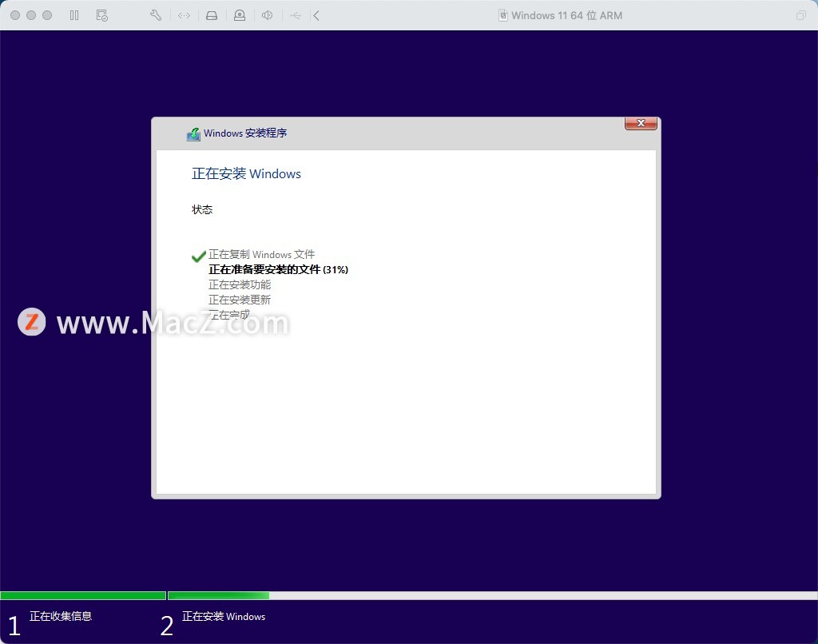Click the '正在安装 Windows' heading
Viewport: 818px width, 644px height.
tap(246, 174)
